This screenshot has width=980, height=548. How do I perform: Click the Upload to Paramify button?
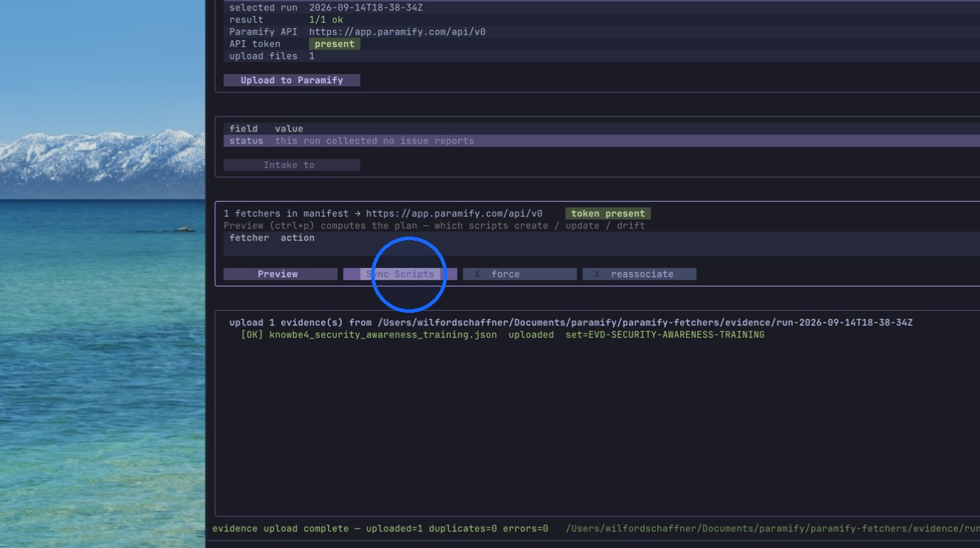[x=292, y=81]
